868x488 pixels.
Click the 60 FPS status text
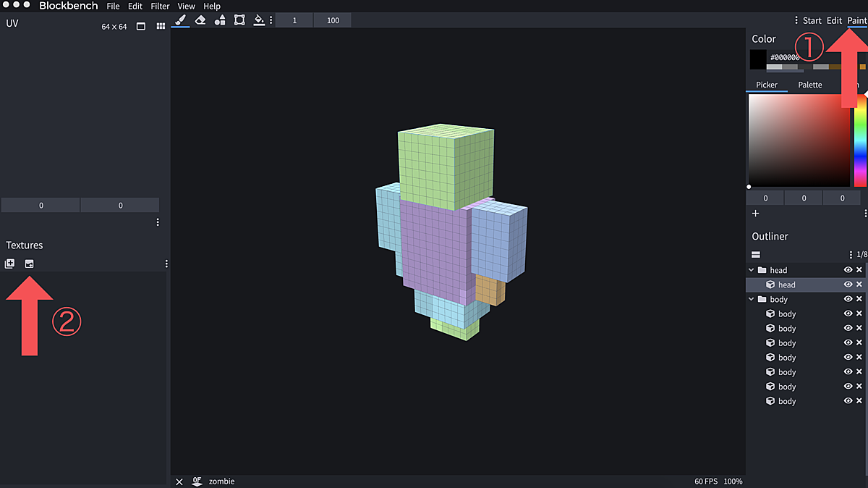pyautogui.click(x=705, y=481)
